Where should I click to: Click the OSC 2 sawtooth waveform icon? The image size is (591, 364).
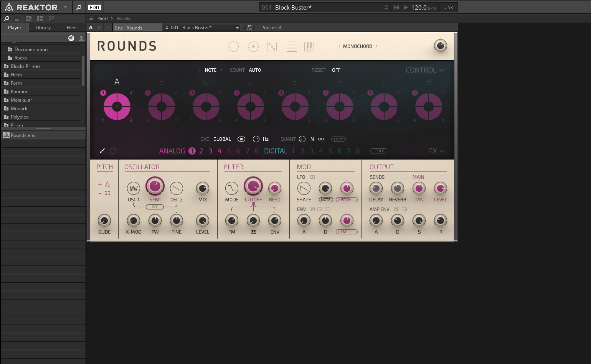click(x=177, y=188)
